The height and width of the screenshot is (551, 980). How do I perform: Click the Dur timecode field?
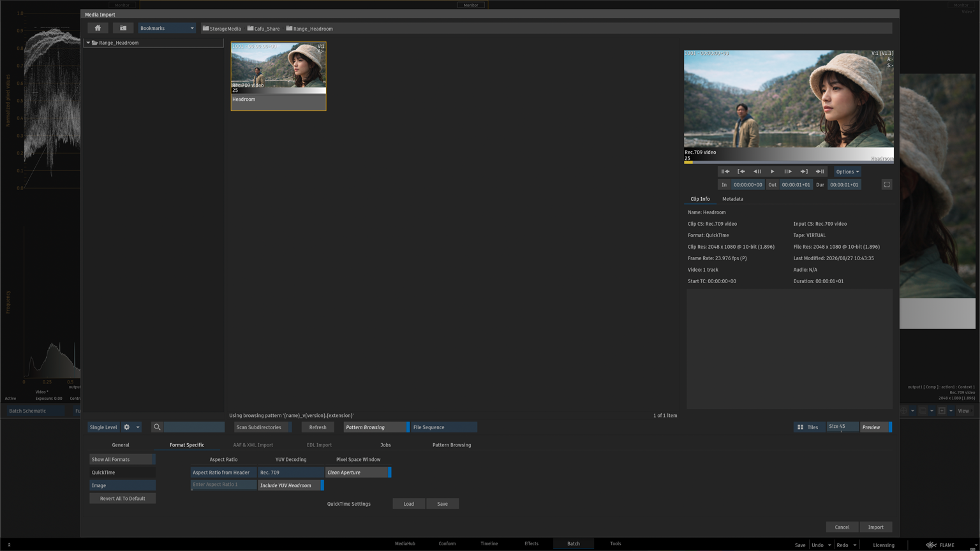(844, 185)
